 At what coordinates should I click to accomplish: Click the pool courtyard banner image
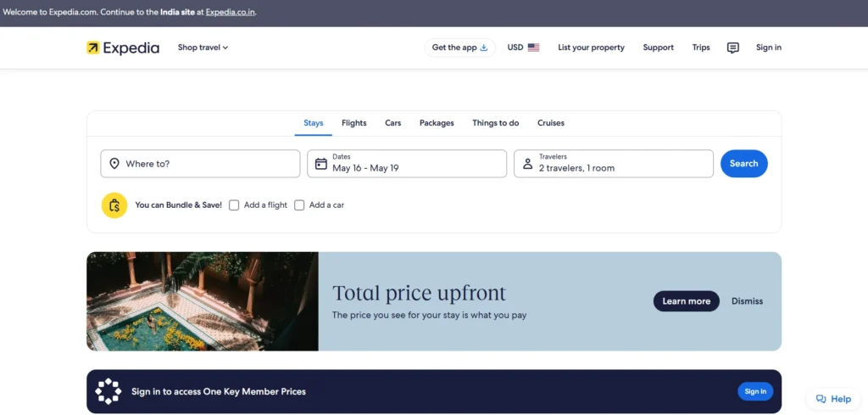(x=203, y=301)
